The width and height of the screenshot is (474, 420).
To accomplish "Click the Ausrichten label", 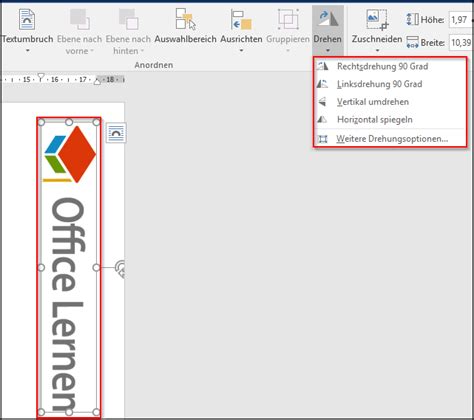I will 241,39.
